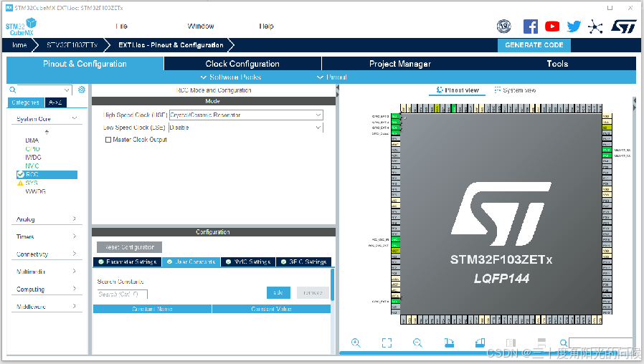Open ST Facebook page icon
Screen dimensions: 644x364
[530, 27]
